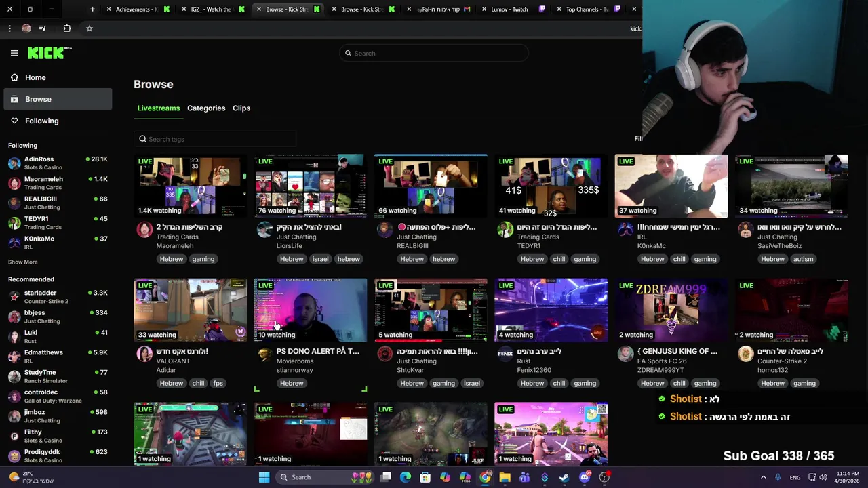Open the hamburger sidebar menu

click(x=14, y=53)
